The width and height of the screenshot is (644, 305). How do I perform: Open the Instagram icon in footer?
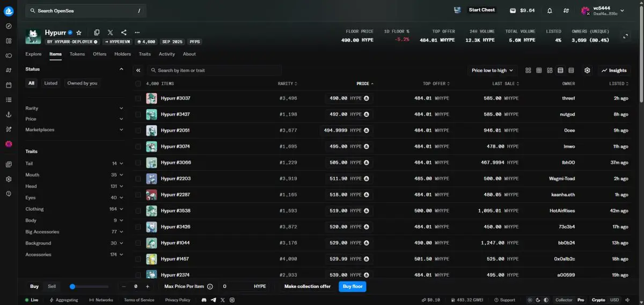(x=231, y=300)
